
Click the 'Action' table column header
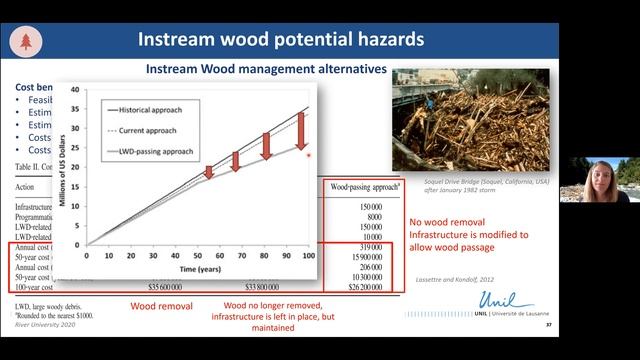(24, 187)
